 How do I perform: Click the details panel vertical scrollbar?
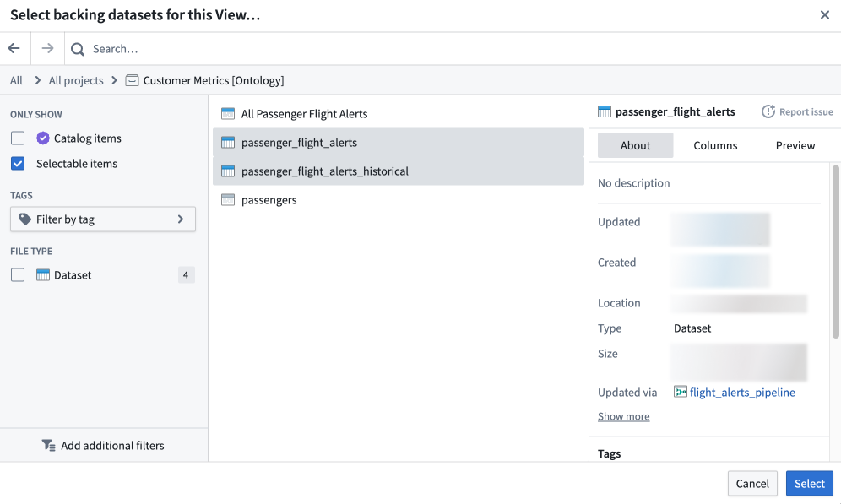835,252
